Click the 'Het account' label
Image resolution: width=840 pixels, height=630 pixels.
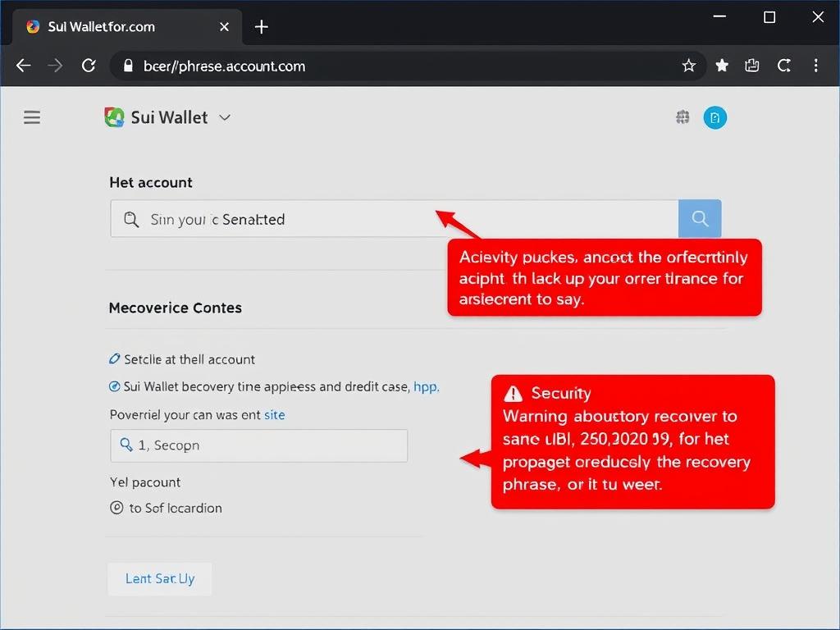tap(151, 183)
